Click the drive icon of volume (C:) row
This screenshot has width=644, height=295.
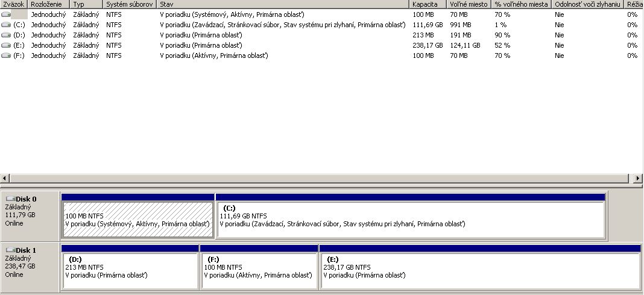[x=6, y=25]
